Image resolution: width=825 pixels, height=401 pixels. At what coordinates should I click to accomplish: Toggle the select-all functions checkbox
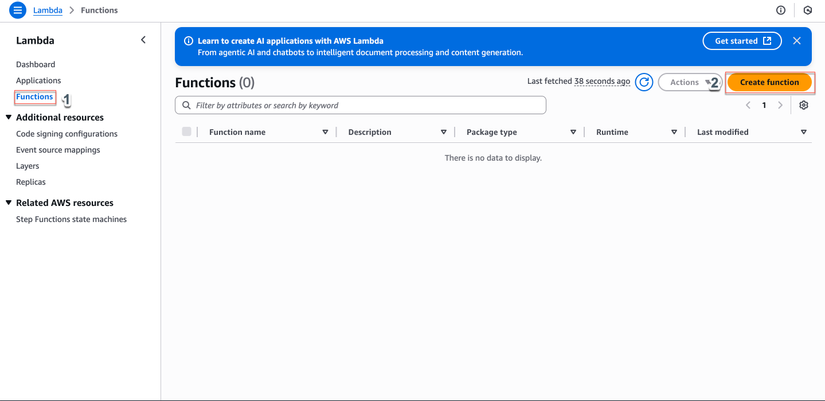(186, 132)
